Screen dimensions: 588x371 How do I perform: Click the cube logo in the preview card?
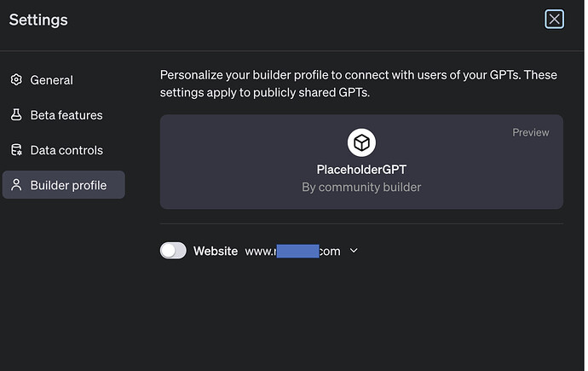pos(361,142)
